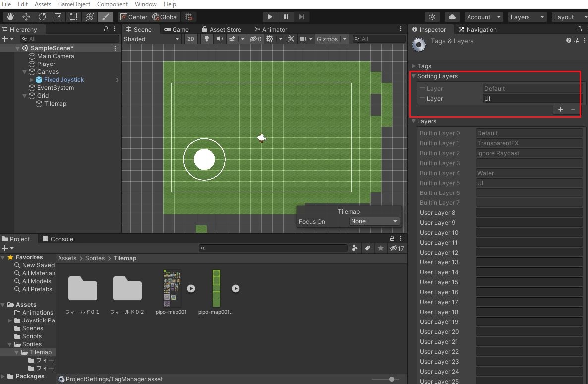Click the Play button
Viewport: 588px width, 384px height.
point(270,17)
